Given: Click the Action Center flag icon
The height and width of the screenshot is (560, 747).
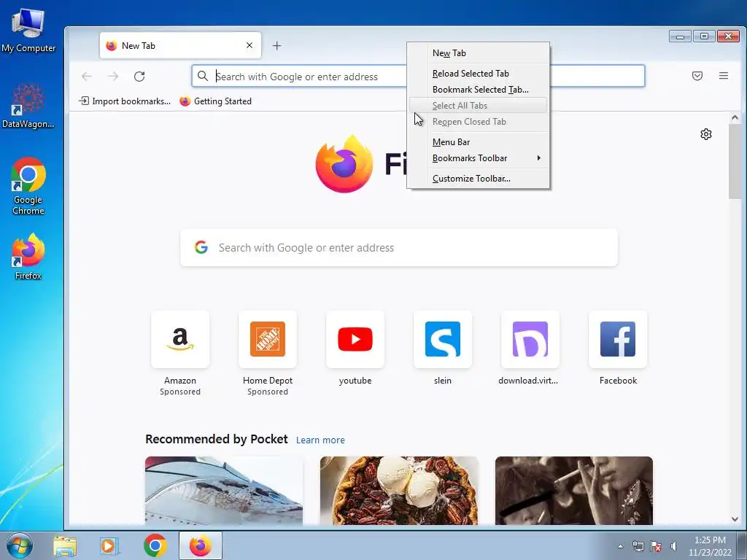Looking at the screenshot, I should [x=656, y=546].
